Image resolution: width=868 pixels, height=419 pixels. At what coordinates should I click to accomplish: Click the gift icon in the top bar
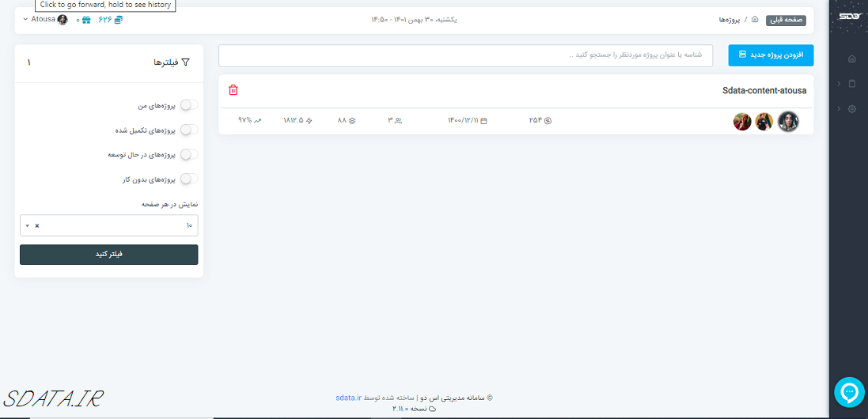coord(86,20)
